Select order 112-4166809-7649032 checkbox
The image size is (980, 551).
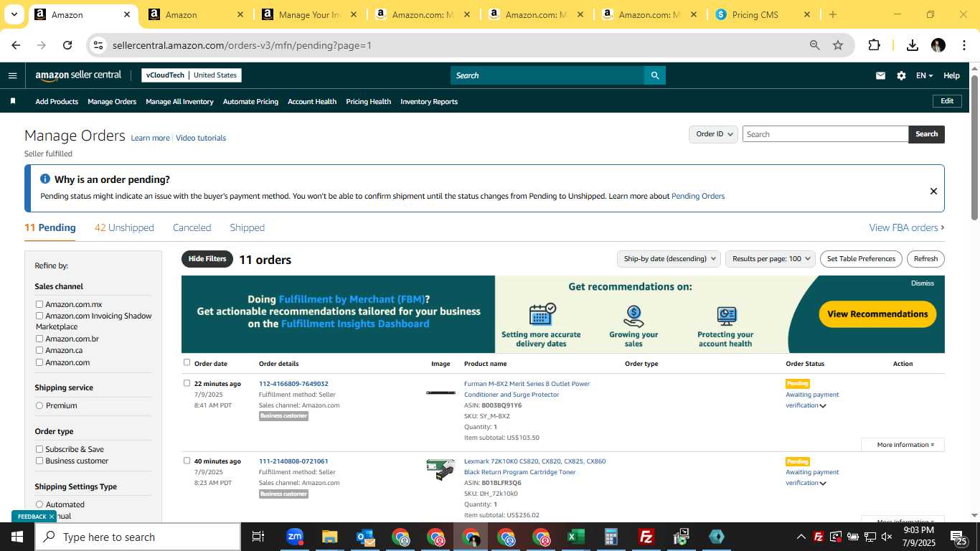point(187,383)
